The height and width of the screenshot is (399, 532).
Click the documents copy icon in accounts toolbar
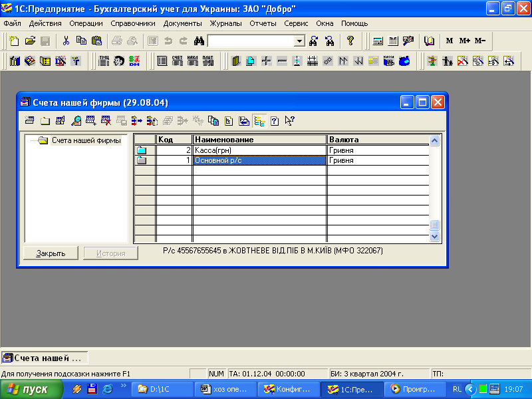point(213,120)
